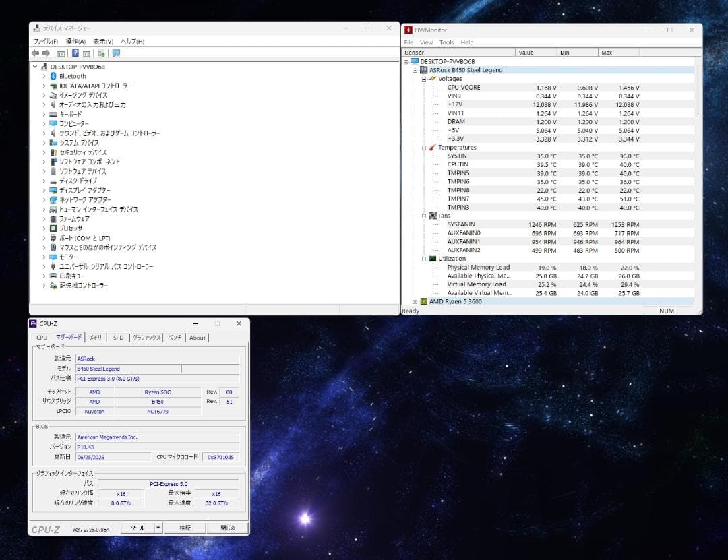
Task: Click the Voltages lightning icon in HWMonitor
Action: pyautogui.click(x=433, y=79)
